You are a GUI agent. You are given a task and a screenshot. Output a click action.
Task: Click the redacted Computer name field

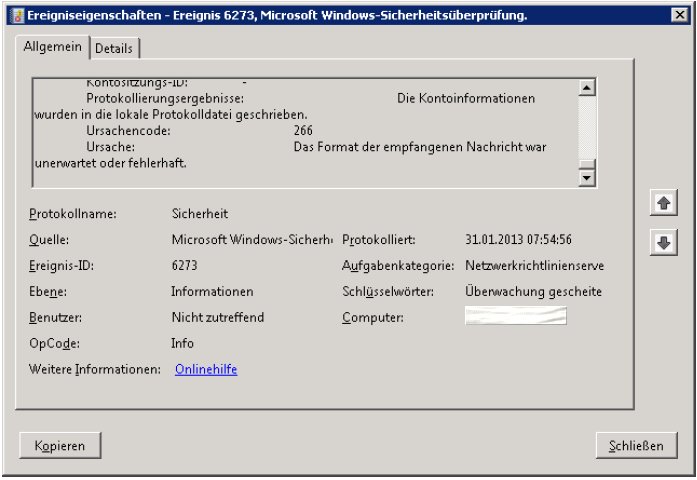(x=516, y=317)
